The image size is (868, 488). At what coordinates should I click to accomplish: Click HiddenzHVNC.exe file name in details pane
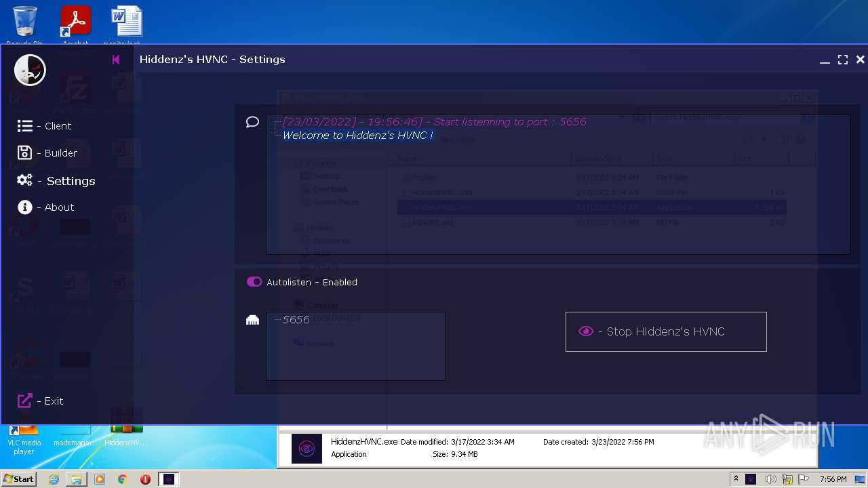[x=364, y=442]
